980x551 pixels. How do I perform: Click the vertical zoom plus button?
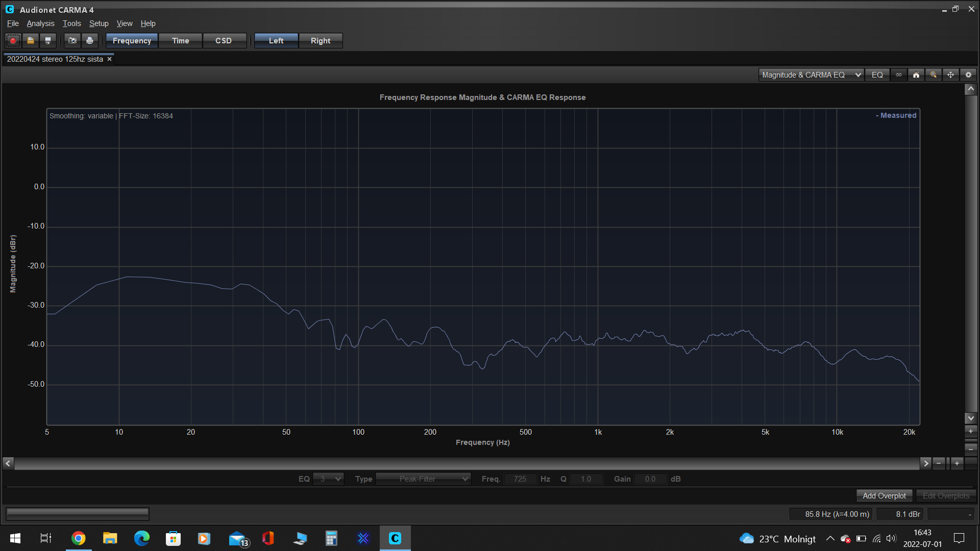(971, 432)
